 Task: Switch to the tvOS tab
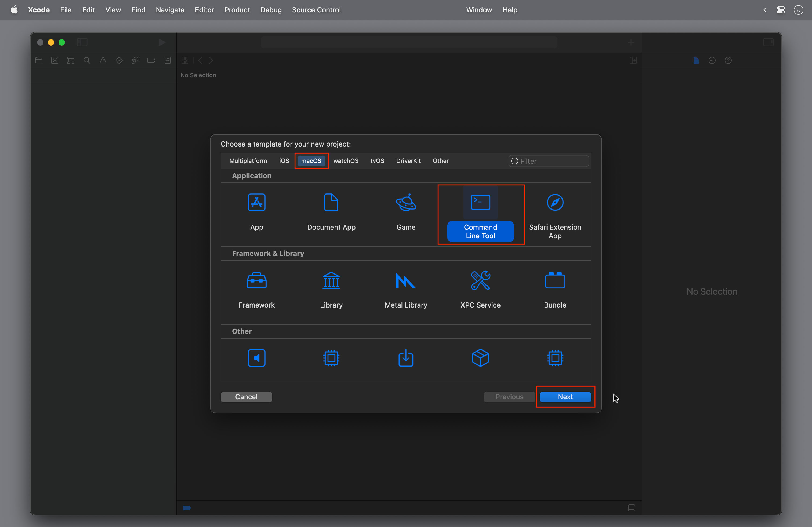click(x=377, y=160)
